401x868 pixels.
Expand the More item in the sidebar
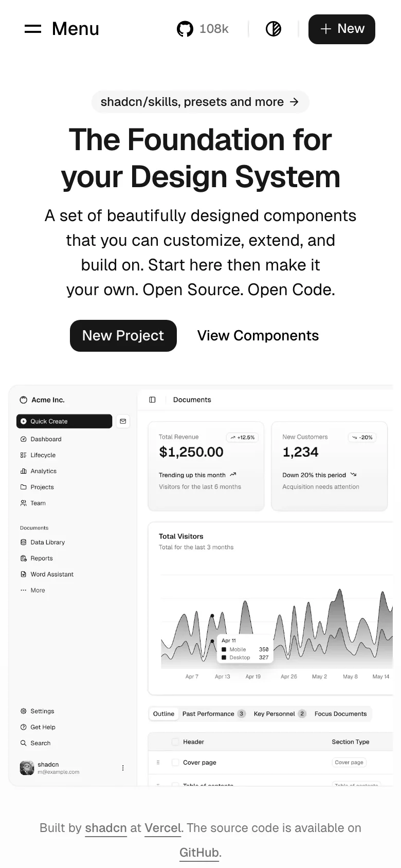[x=37, y=590]
